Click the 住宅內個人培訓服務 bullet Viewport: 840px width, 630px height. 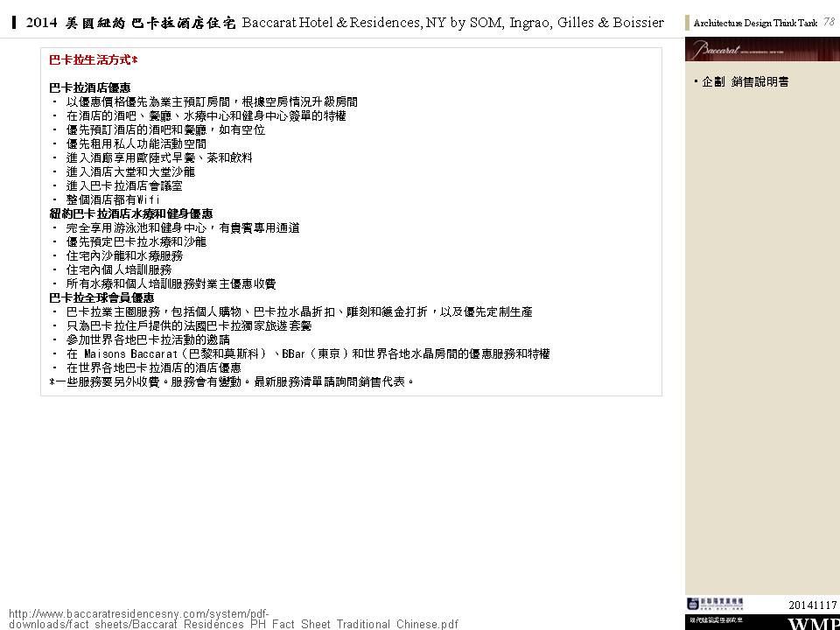[119, 269]
